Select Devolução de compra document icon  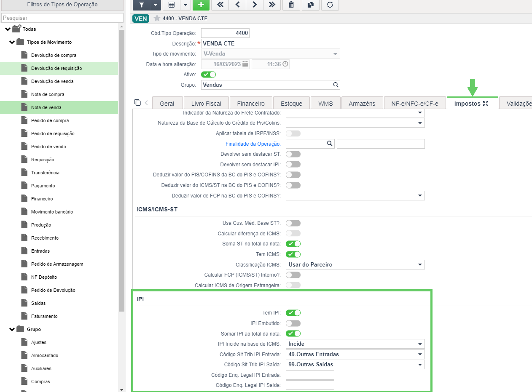point(24,55)
